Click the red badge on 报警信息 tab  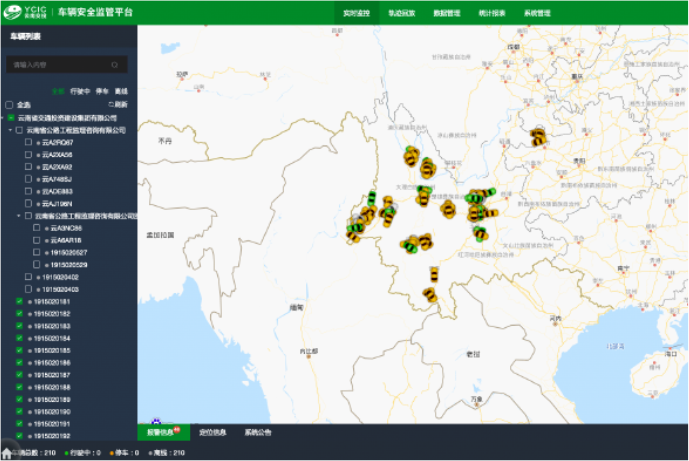(x=177, y=429)
